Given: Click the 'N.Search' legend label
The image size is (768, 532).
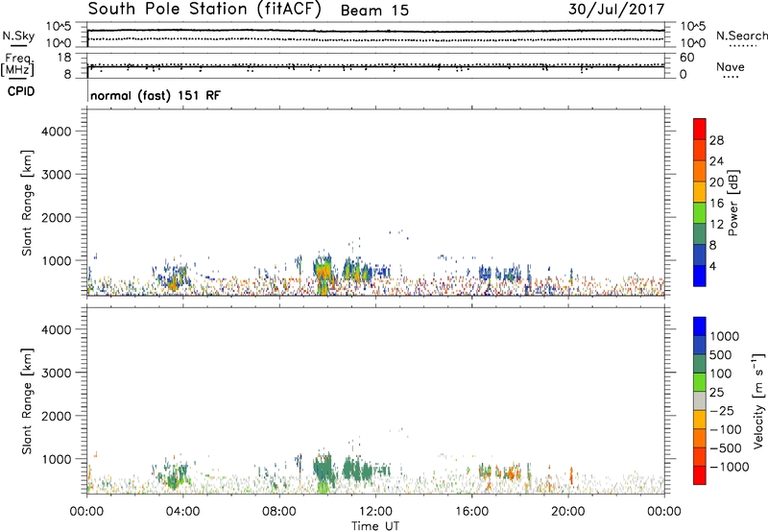Looking at the screenshot, I should [x=741, y=36].
